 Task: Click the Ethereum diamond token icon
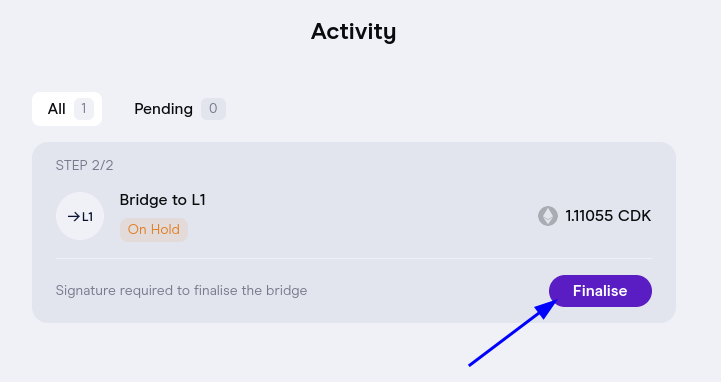(x=548, y=216)
